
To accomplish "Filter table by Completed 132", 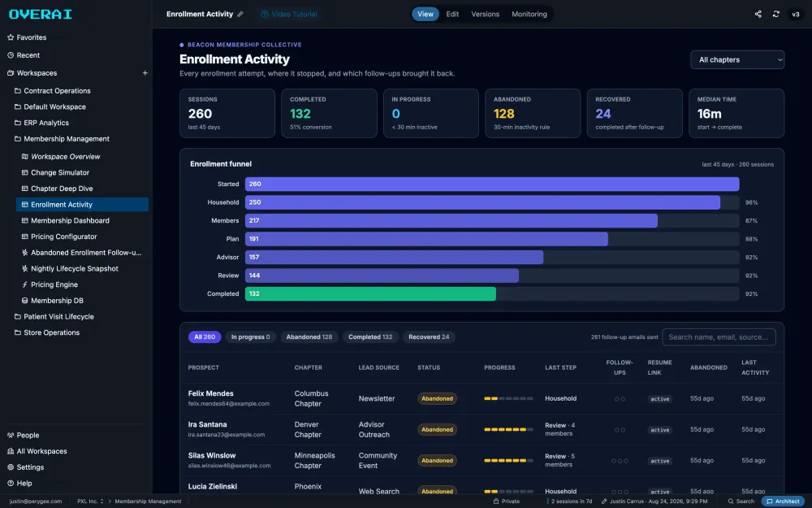I will [x=370, y=337].
